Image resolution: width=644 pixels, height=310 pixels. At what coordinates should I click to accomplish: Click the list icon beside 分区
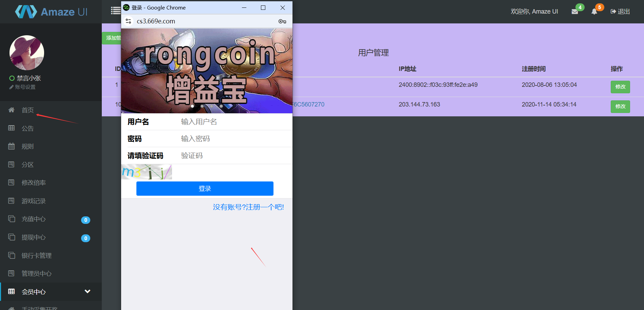tap(11, 164)
